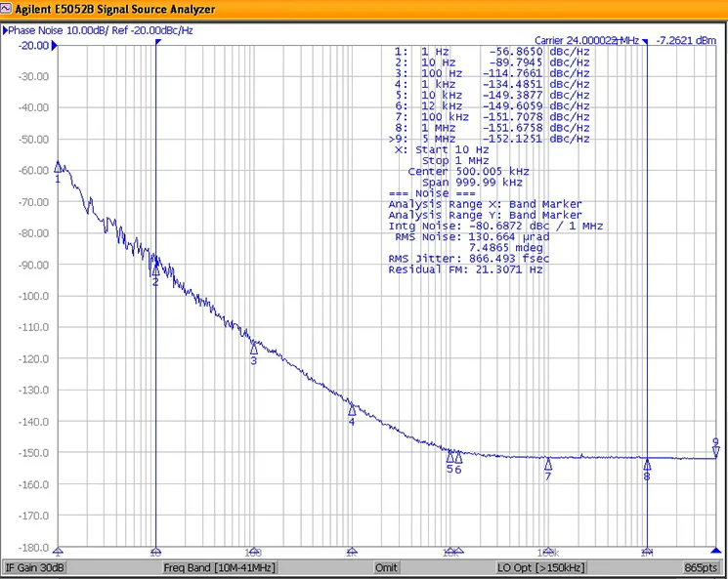Click the marker 4 readout -134.4851 dBc/Hz
The height and width of the screenshot is (579, 728).
click(535, 84)
